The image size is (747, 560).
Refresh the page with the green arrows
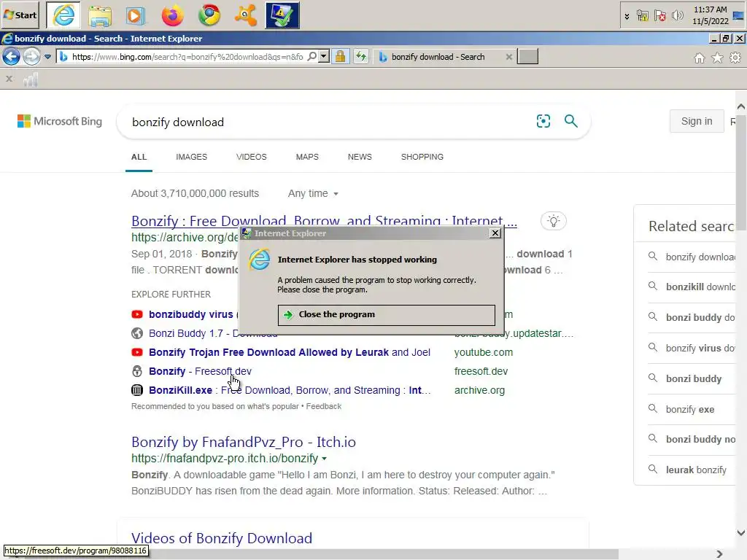click(361, 57)
